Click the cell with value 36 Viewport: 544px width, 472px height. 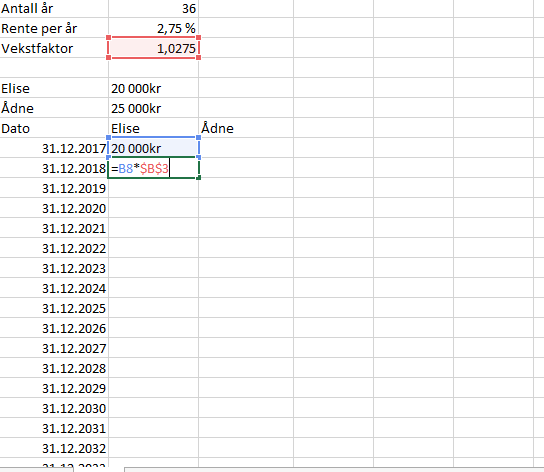click(153, 8)
